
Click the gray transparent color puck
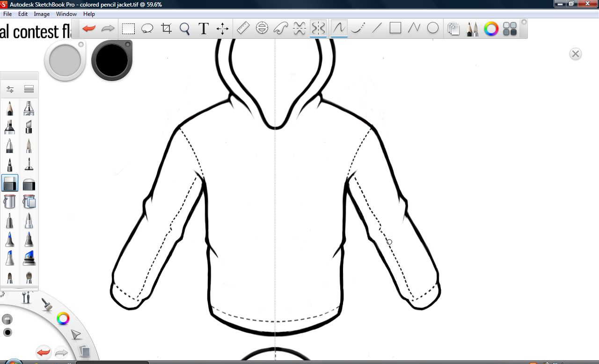(65, 60)
